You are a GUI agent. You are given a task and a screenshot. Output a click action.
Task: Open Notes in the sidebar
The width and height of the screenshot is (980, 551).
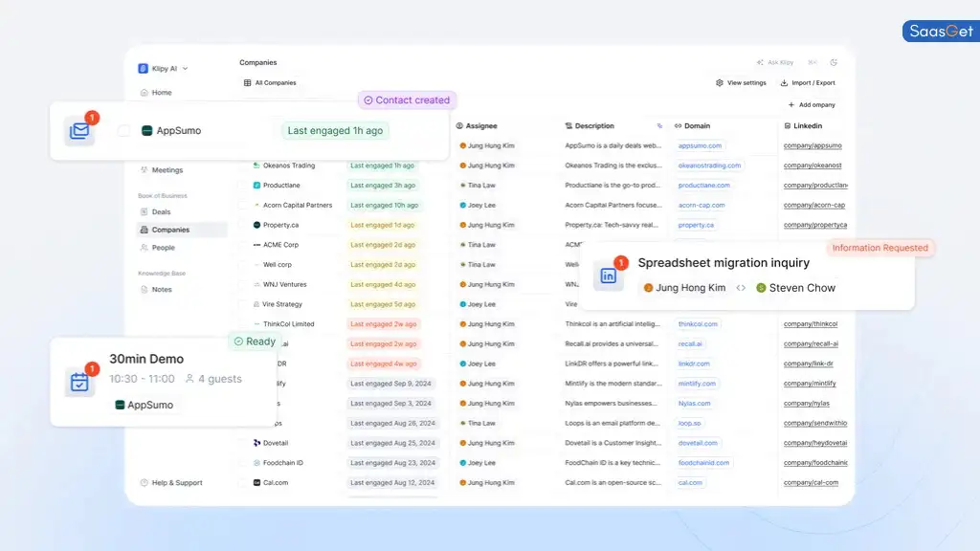coord(156,289)
